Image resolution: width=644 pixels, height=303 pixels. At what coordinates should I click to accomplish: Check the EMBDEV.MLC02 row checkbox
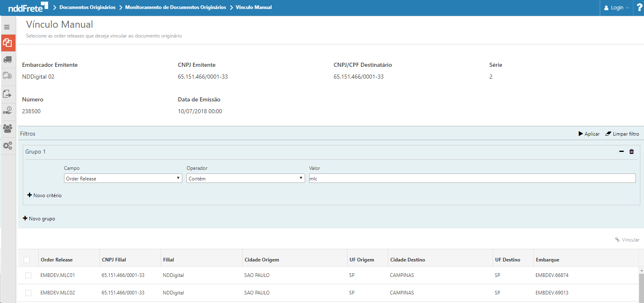(28, 293)
